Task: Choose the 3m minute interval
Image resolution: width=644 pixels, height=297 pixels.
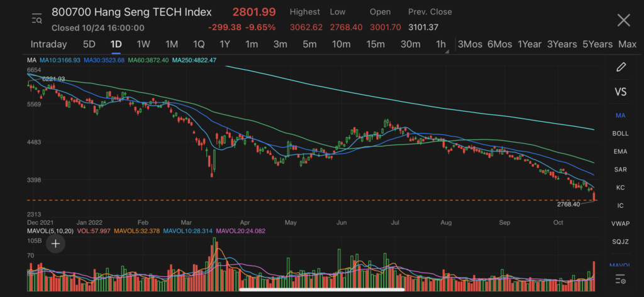Action: click(x=280, y=45)
